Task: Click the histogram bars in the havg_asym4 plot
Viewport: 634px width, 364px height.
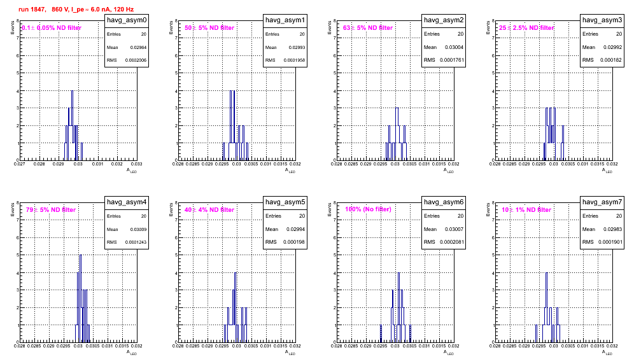Action: click(x=83, y=298)
